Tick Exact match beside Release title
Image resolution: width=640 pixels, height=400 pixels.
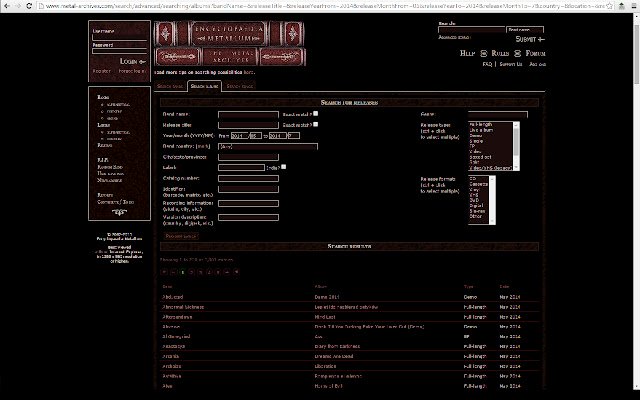coord(316,124)
